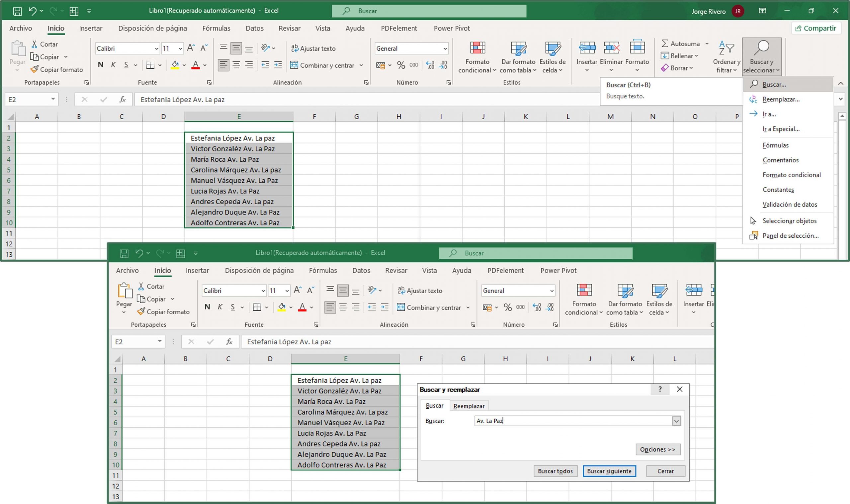Open the Fórmulas ribbon tab
The height and width of the screenshot is (504, 850).
pos(216,28)
